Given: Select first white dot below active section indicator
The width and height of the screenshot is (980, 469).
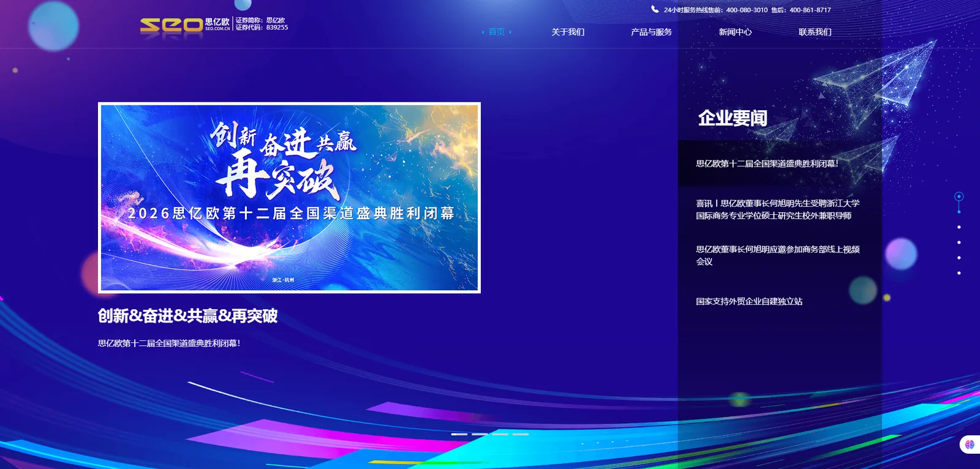Looking at the screenshot, I should tap(959, 227).
